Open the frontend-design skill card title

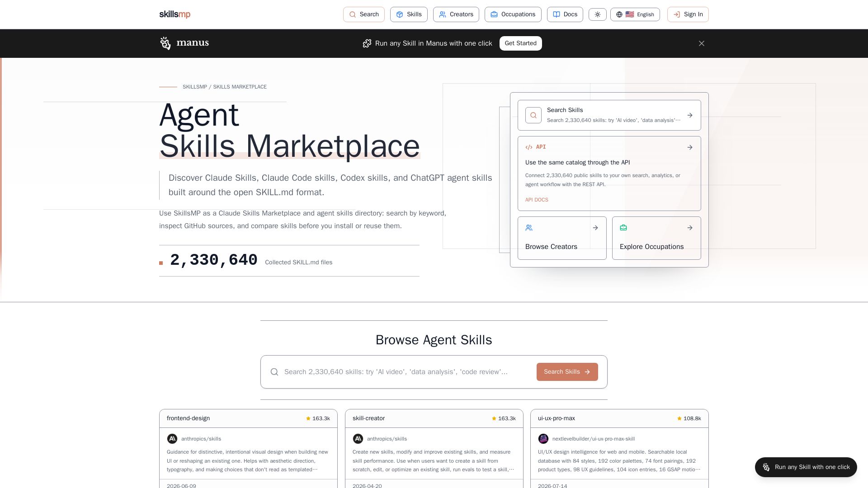(x=188, y=418)
